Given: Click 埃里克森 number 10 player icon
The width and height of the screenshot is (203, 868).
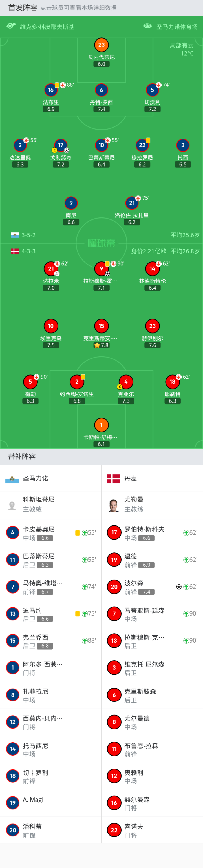Looking at the screenshot, I should 51,326.
